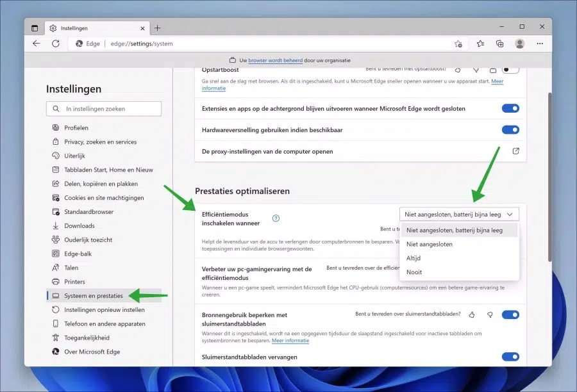Open proxy settings external link icon
Viewport: 577px width, 392px height.
[516, 151]
